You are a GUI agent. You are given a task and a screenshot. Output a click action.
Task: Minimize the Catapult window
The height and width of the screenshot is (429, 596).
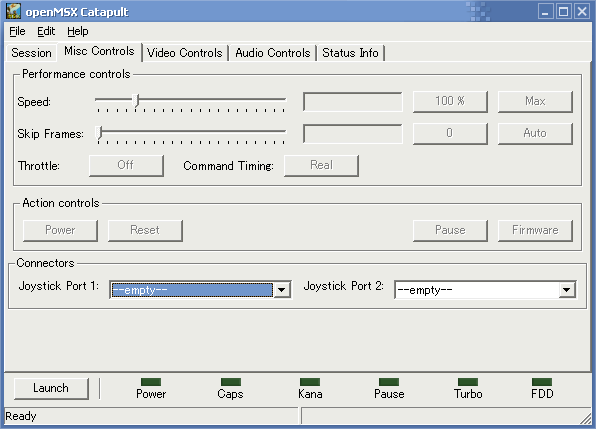coord(545,11)
